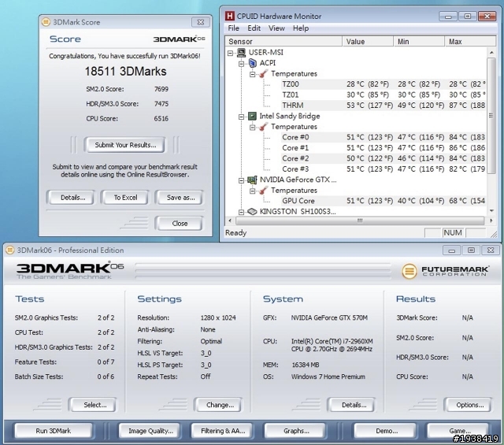Screen dimensions: 504x445
Task: Select the Intel Sandy Bridge chip icon
Action: (252, 116)
